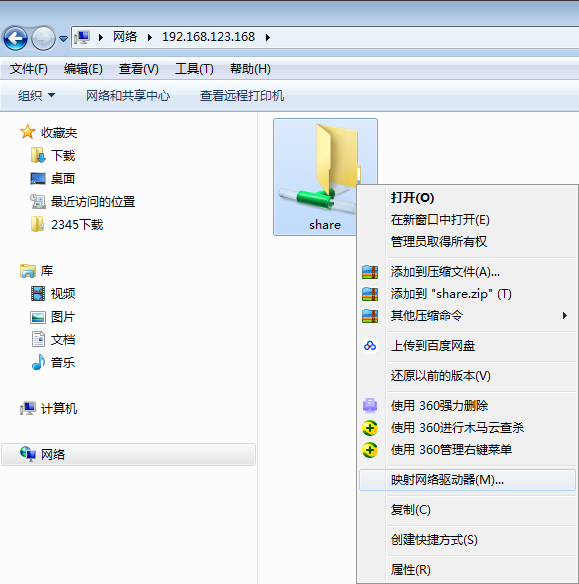Click archive icon beside 其他压缩命令
This screenshot has height=584, width=579.
[x=370, y=316]
